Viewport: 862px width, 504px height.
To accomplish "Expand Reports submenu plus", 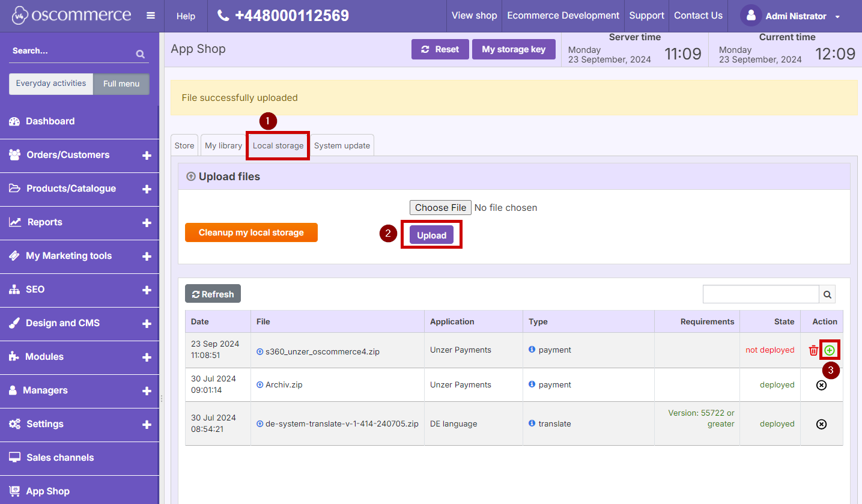I will (147, 223).
